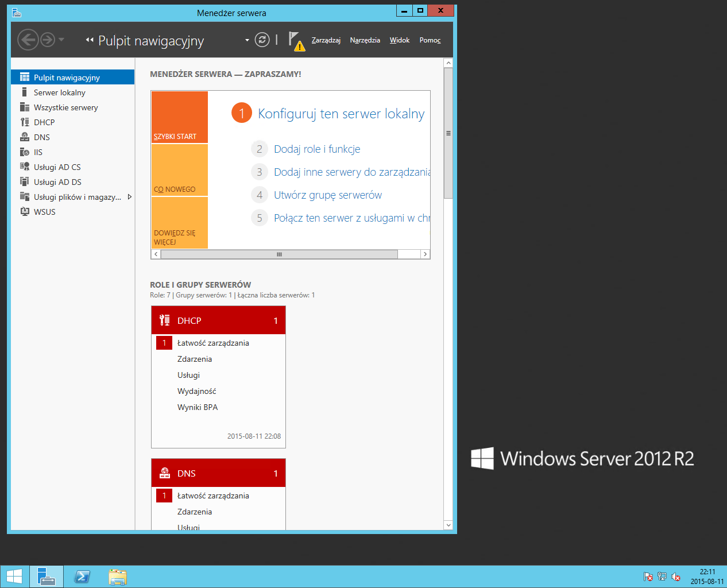Expand the Usługi plików i magazynowania submenu arrow
This screenshot has height=588, width=727.
click(x=129, y=197)
